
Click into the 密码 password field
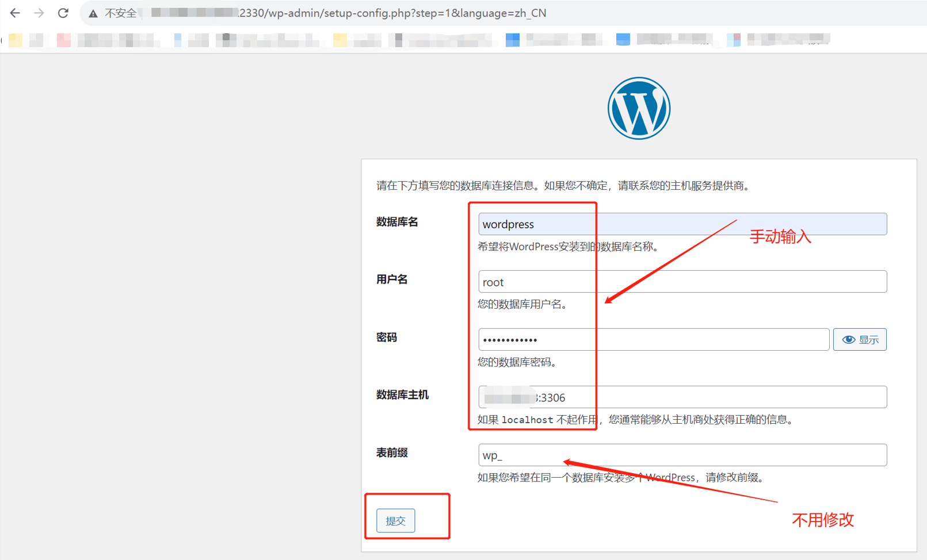[654, 340]
